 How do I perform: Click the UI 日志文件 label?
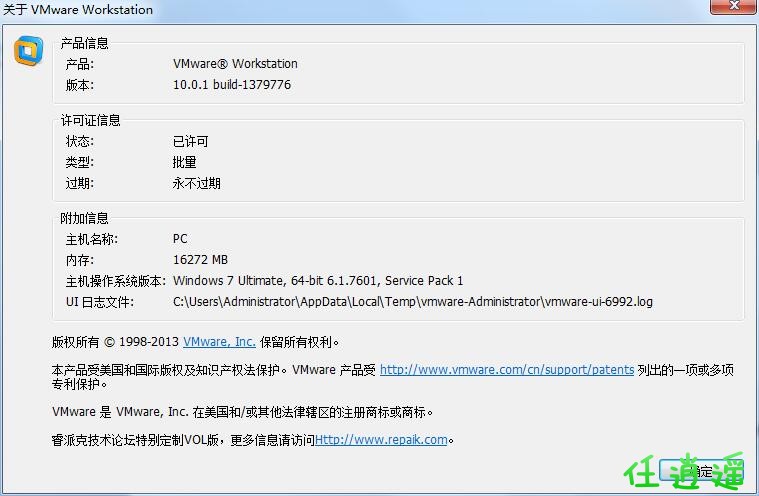(x=100, y=302)
